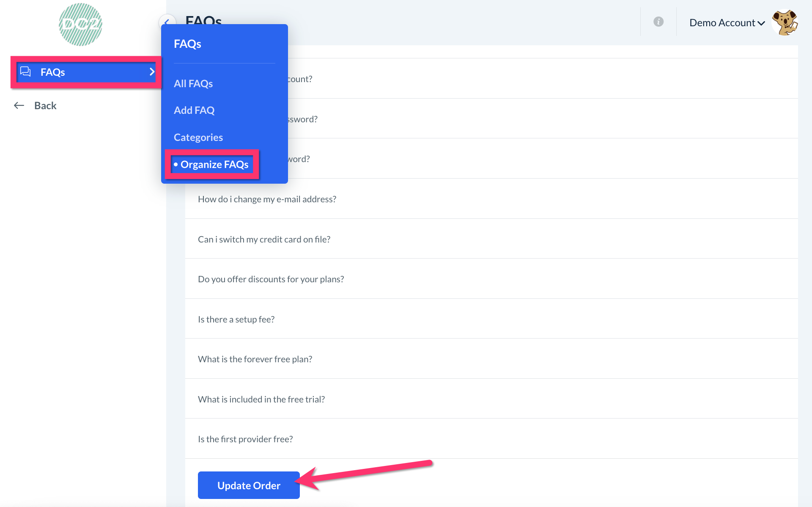Click the Back arrow icon
This screenshot has height=507, width=812.
point(19,105)
